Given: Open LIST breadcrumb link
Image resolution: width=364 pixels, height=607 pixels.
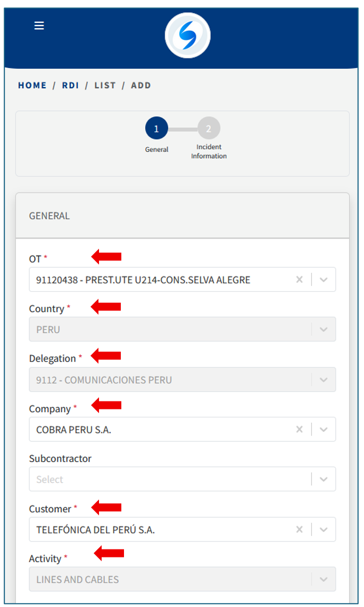Looking at the screenshot, I should tap(105, 85).
